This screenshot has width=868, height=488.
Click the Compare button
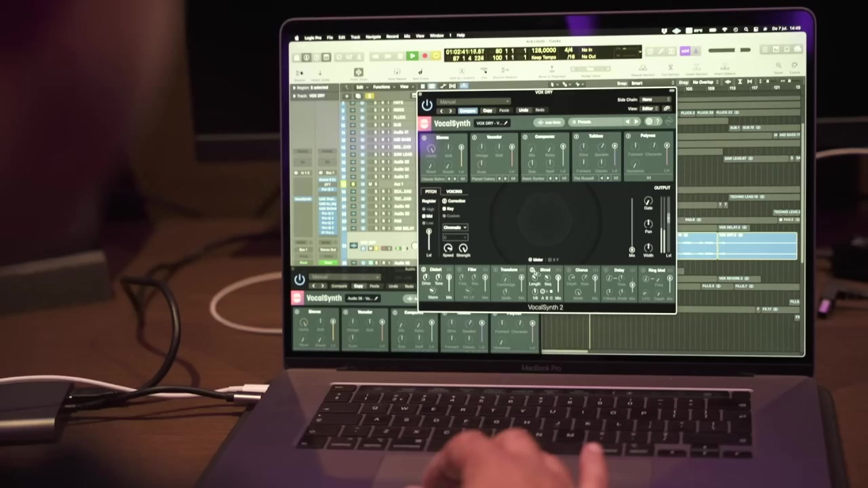(468, 110)
